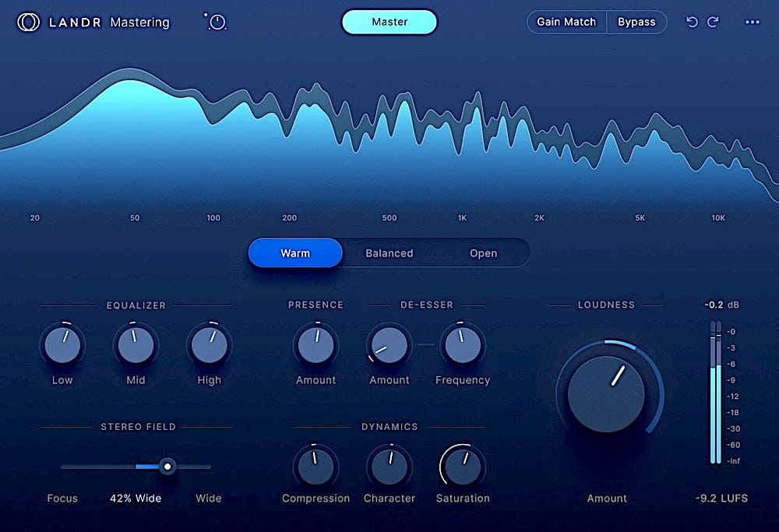This screenshot has height=532, width=779.
Task: Adjust the Stereo Field width slider
Action: coord(167,466)
